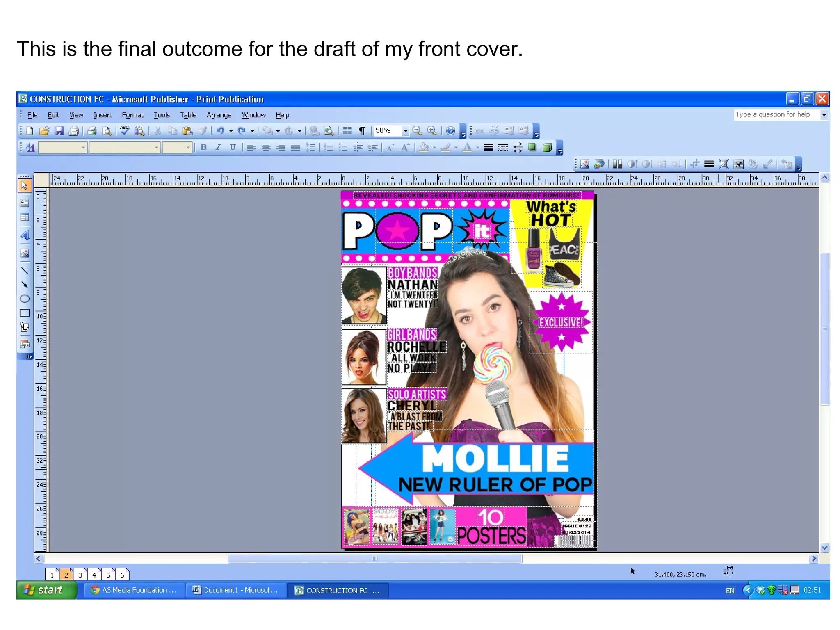The image size is (840, 630).
Task: Expand the Undo history arrow
Action: [x=231, y=131]
